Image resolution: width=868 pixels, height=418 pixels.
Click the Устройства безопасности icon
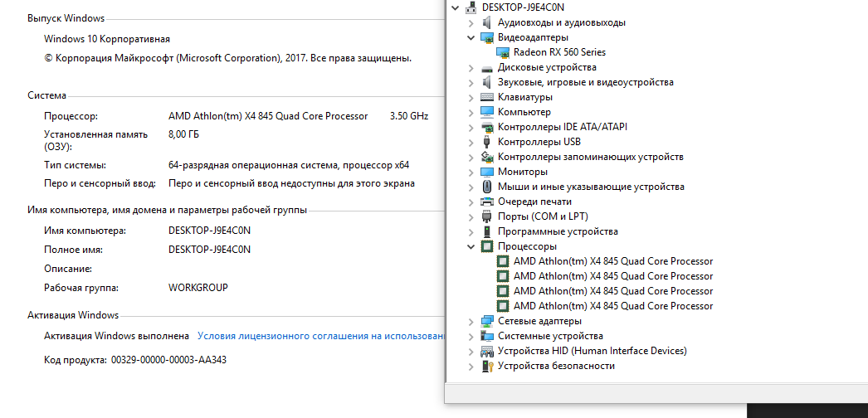tap(487, 366)
